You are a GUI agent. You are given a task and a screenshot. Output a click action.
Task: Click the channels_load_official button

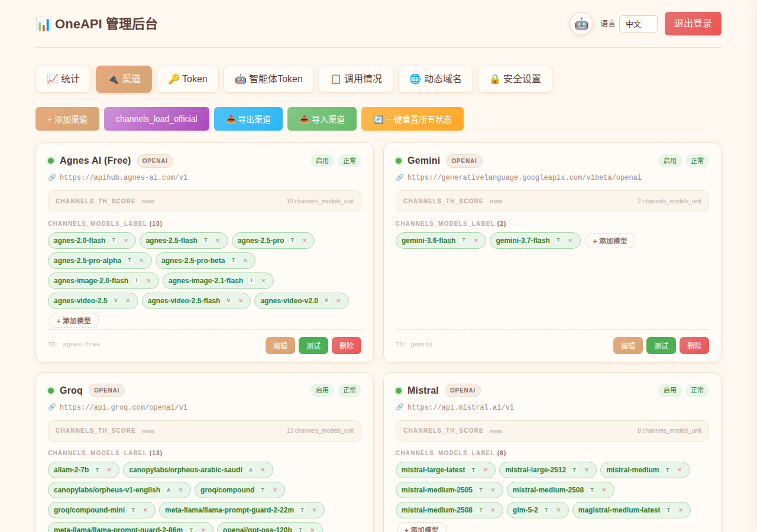[157, 119]
